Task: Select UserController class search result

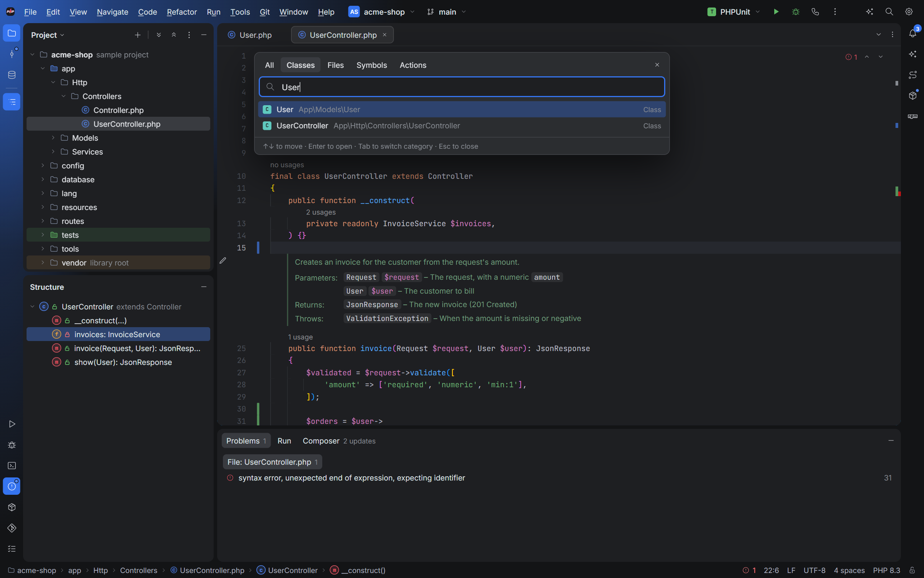Action: tap(462, 126)
